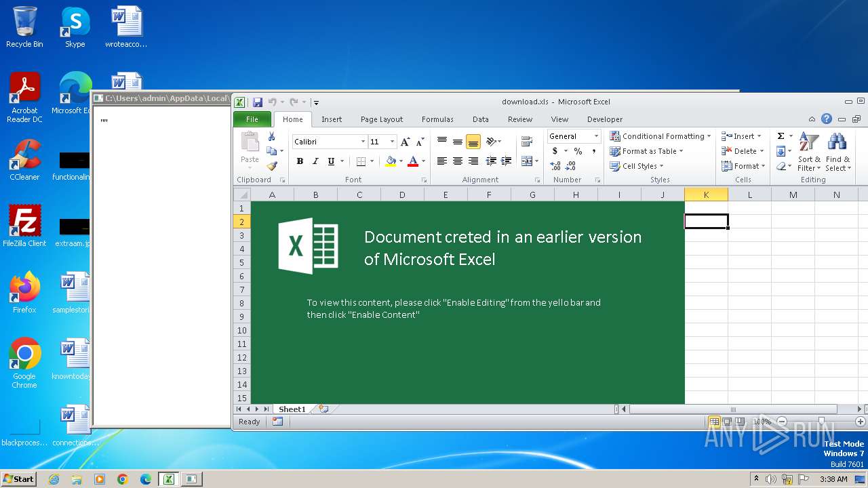Click the AutoSum sigma icon
Image resolution: width=868 pixels, height=488 pixels.
pos(781,136)
